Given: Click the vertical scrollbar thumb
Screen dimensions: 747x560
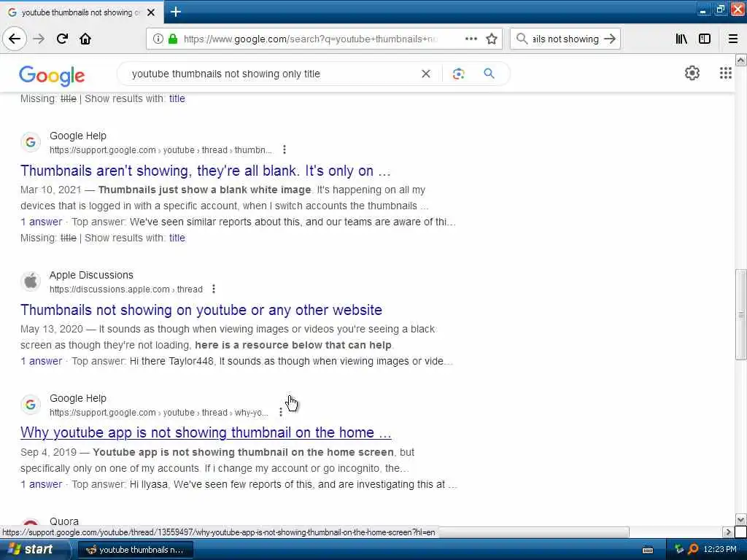Looking at the screenshot, I should [x=741, y=314].
